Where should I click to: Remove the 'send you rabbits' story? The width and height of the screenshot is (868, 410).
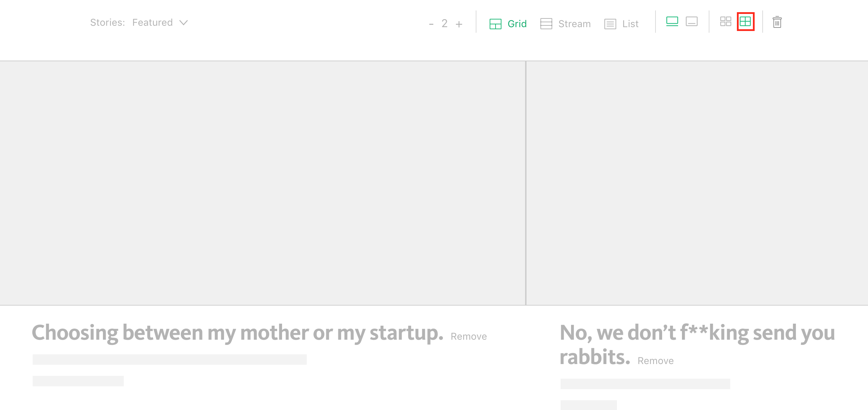pos(656,361)
